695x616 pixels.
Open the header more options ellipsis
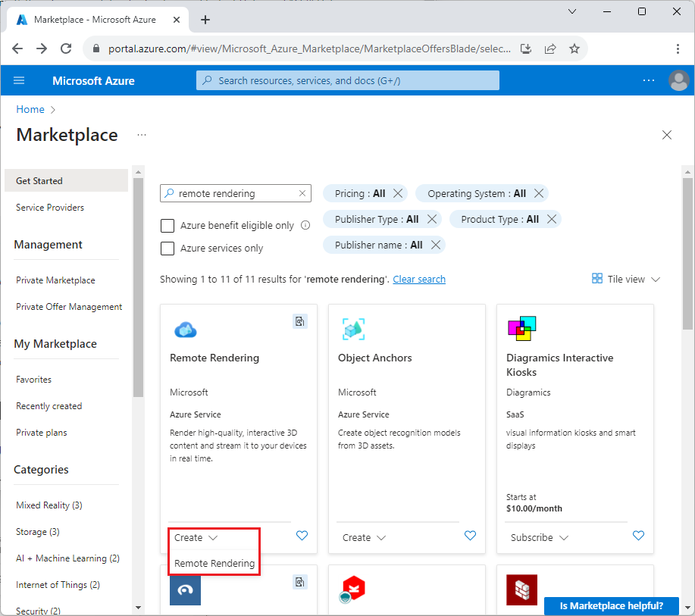tap(649, 80)
